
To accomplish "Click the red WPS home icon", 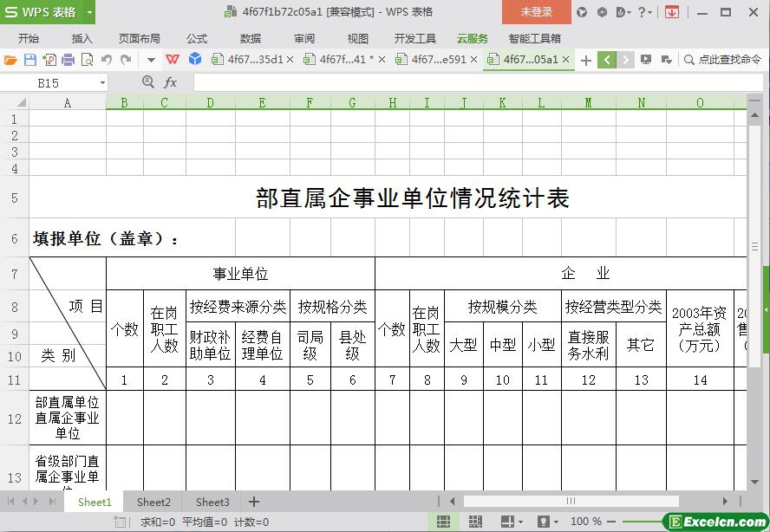I will coord(173,60).
